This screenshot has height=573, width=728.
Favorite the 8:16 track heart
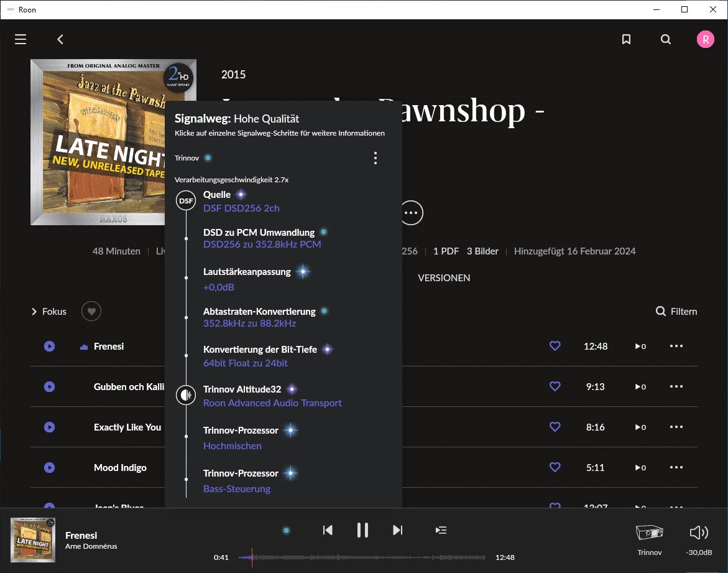(x=555, y=427)
